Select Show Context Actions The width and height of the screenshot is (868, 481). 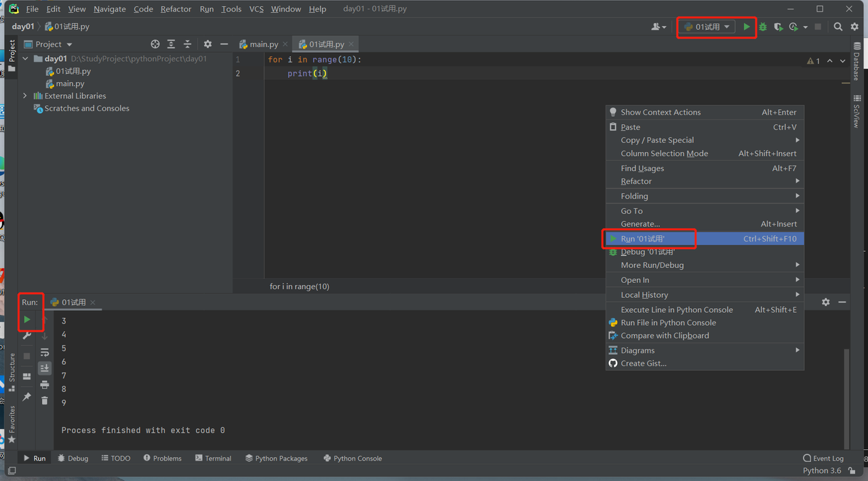(x=705, y=113)
